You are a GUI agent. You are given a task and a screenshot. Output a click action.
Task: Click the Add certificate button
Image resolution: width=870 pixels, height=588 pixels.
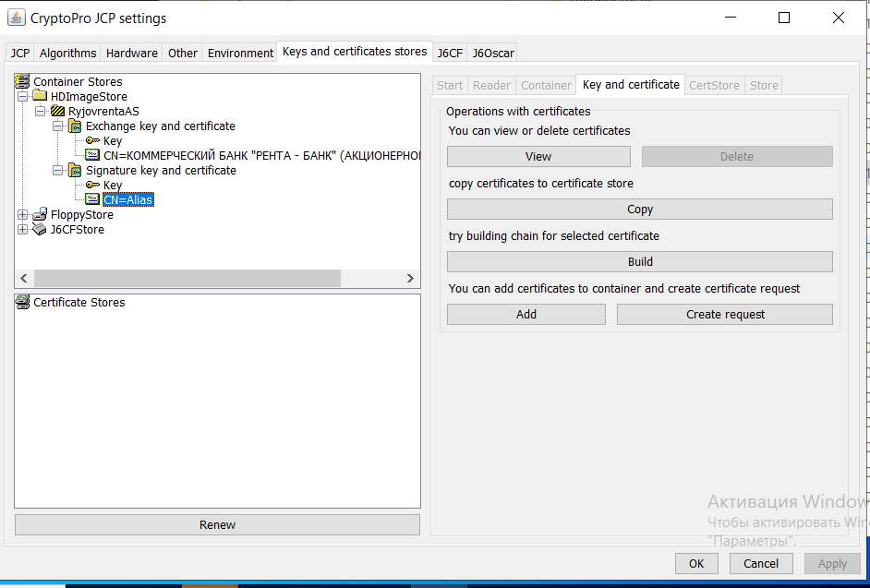coord(526,314)
